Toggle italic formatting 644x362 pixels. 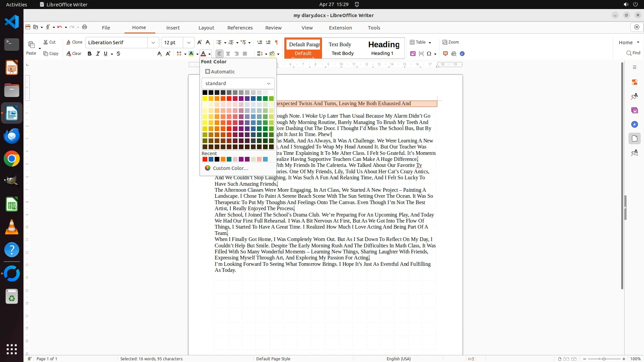[98, 54]
